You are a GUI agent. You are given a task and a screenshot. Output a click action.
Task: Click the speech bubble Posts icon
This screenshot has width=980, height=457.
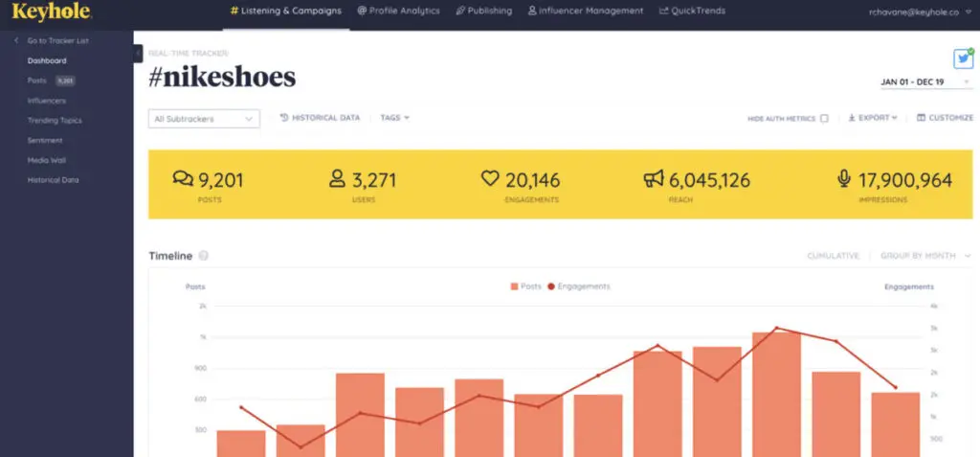[x=182, y=178]
